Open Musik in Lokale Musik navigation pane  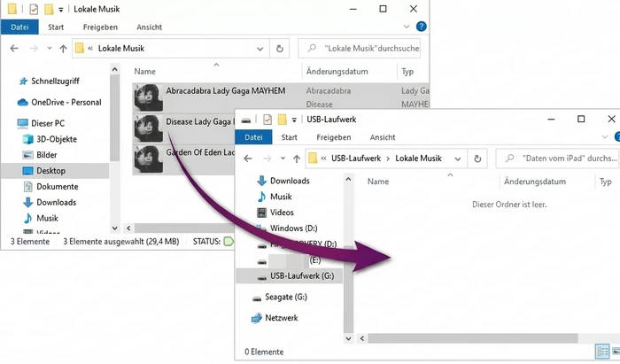[x=41, y=218]
